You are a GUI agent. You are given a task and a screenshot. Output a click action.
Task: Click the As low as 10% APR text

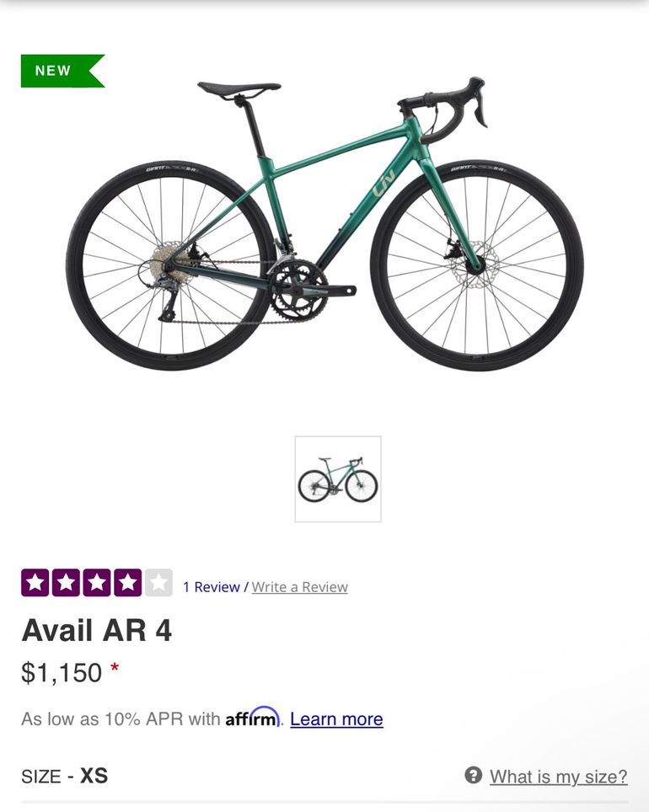[x=121, y=719]
